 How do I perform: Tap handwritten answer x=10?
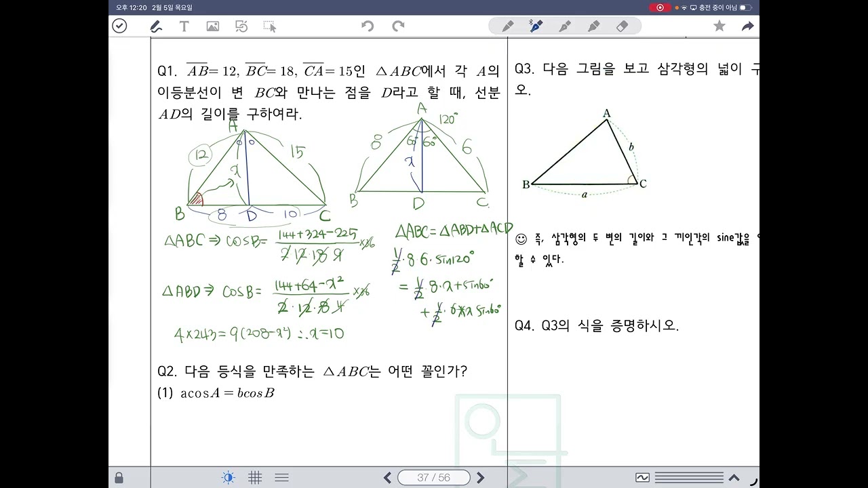click(325, 333)
